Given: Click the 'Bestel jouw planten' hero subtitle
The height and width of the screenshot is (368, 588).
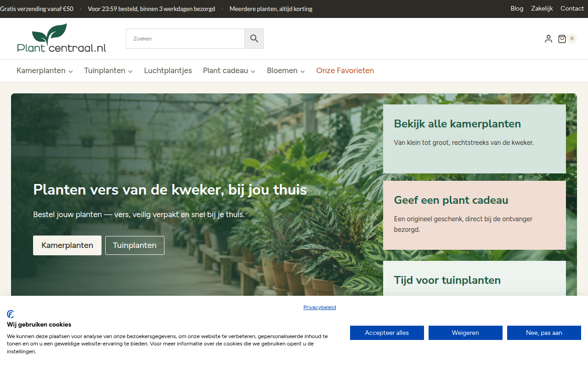Looking at the screenshot, I should click(139, 214).
